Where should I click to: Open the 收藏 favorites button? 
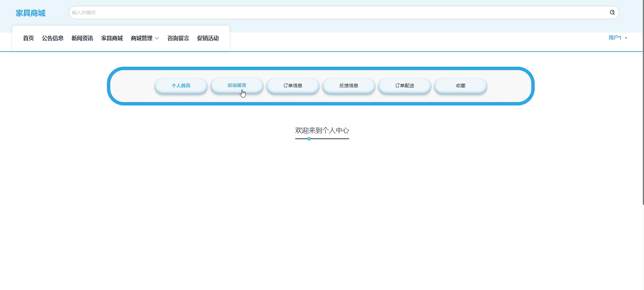[460, 86]
